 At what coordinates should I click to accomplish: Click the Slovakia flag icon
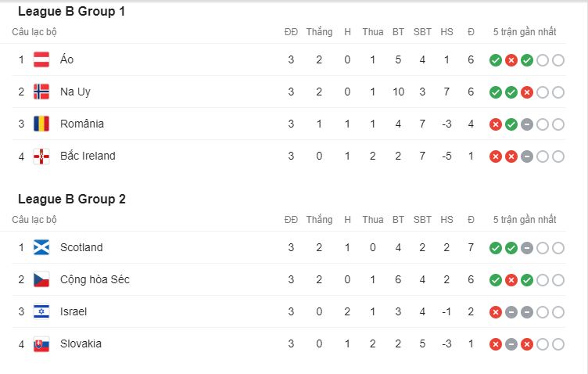click(41, 344)
